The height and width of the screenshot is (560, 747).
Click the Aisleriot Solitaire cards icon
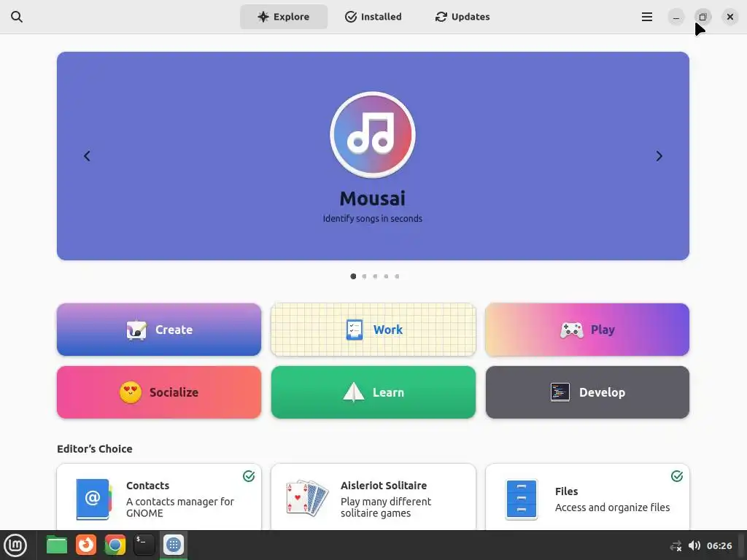307,498
